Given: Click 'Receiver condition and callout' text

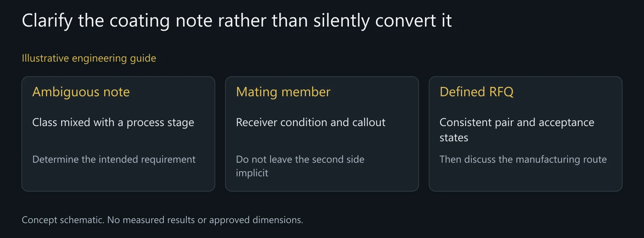Looking at the screenshot, I should coord(311,122).
